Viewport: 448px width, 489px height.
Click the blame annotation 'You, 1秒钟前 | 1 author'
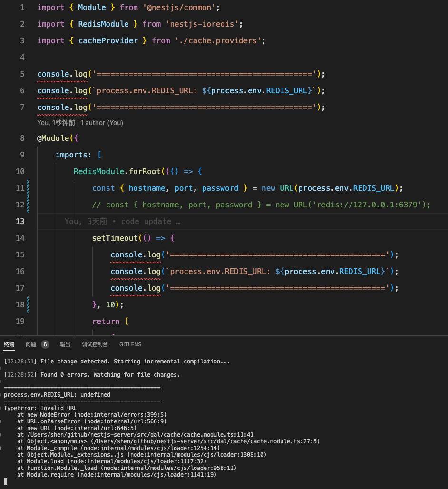tap(80, 123)
